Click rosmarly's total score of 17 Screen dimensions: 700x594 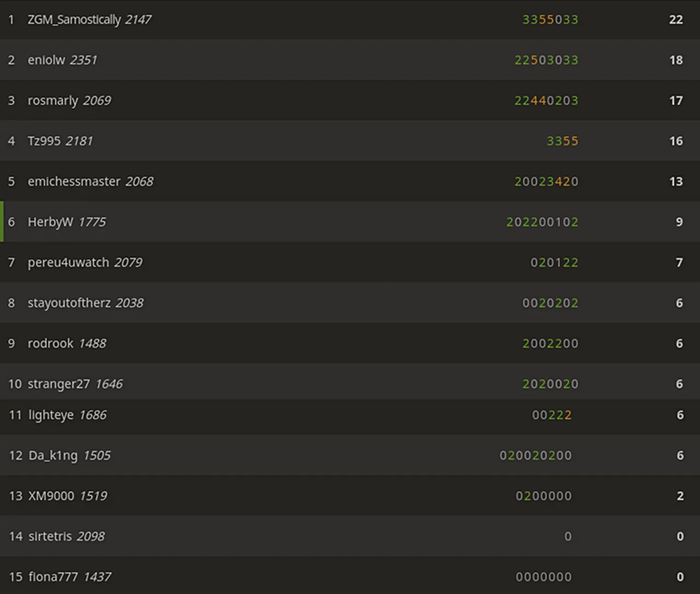pyautogui.click(x=676, y=101)
